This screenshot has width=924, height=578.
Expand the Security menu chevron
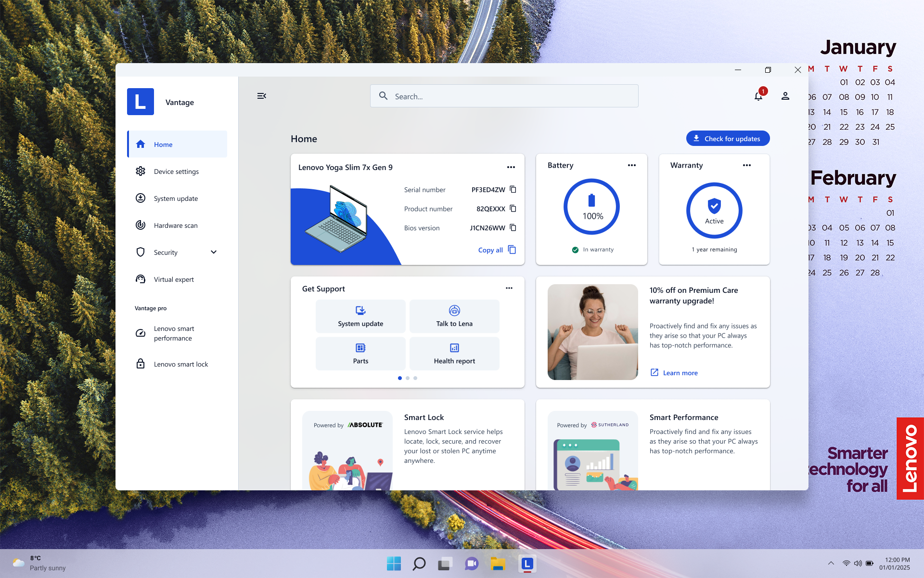(214, 252)
